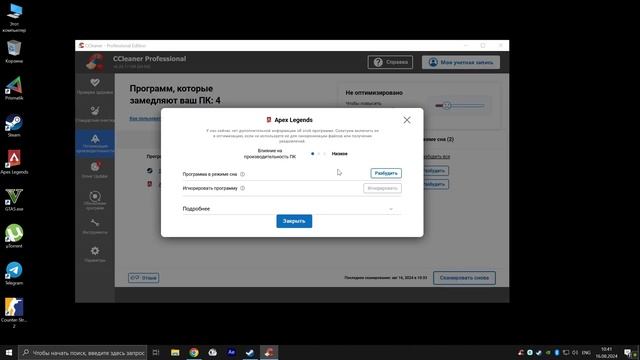Click the Apex Legends icon in dialog title

[269, 120]
